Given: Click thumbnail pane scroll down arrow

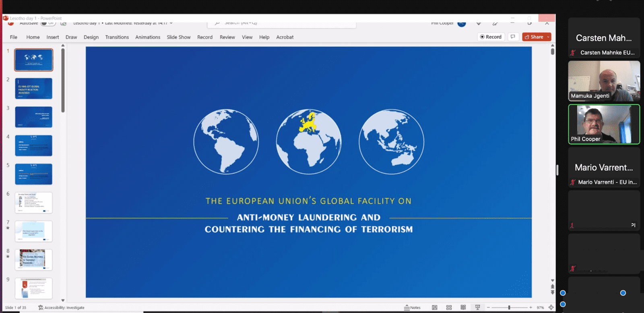Looking at the screenshot, I should point(63,300).
